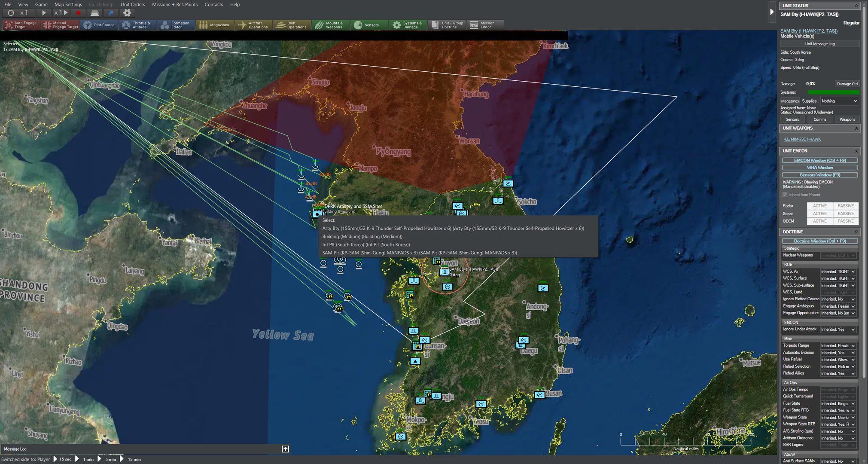
Task: Open the Map Settings menu
Action: click(x=68, y=4)
